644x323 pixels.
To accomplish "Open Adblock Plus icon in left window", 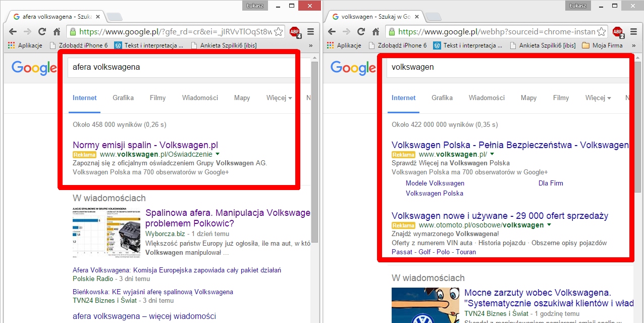I will click(x=295, y=32).
